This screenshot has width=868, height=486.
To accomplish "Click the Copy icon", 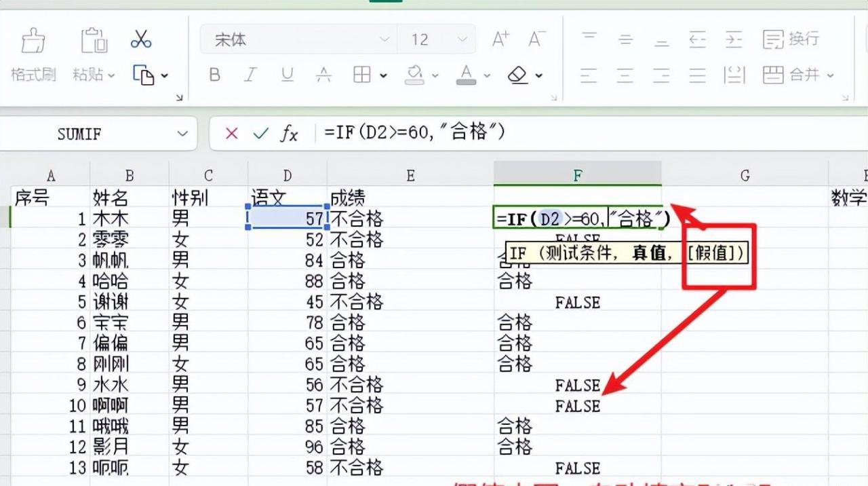I will (x=143, y=75).
